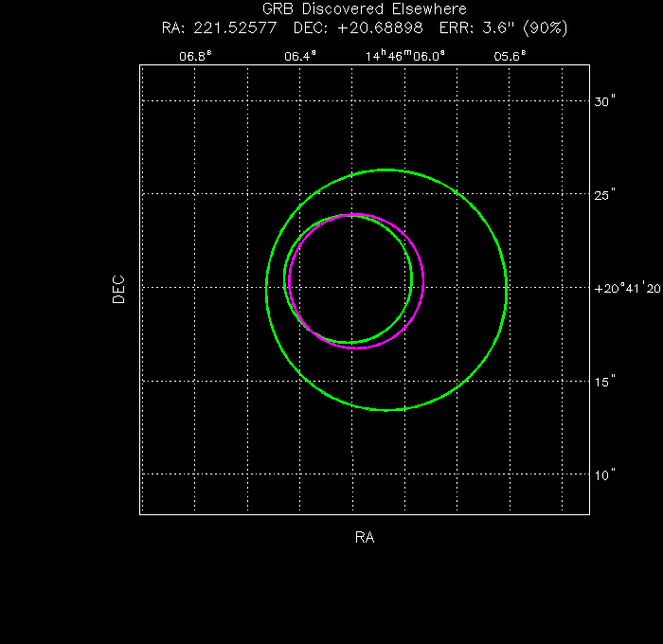This screenshot has height=644, width=663.
Task: Click the RA axis title below plot
Action: pos(365,537)
